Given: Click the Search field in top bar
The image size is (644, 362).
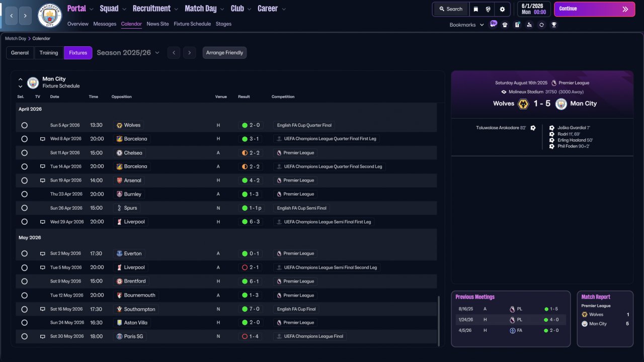Looking at the screenshot, I should pyautogui.click(x=450, y=9).
